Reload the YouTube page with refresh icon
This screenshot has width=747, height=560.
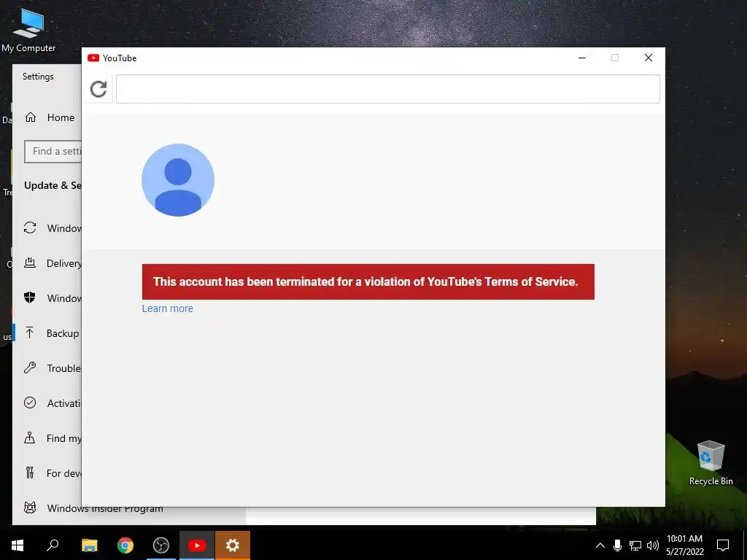pos(98,89)
